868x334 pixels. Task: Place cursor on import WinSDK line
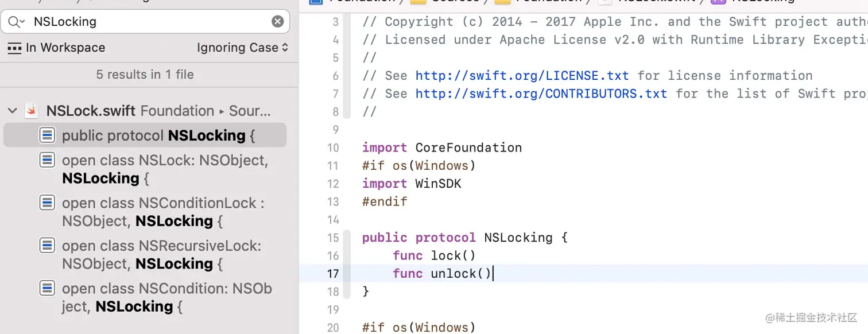412,184
